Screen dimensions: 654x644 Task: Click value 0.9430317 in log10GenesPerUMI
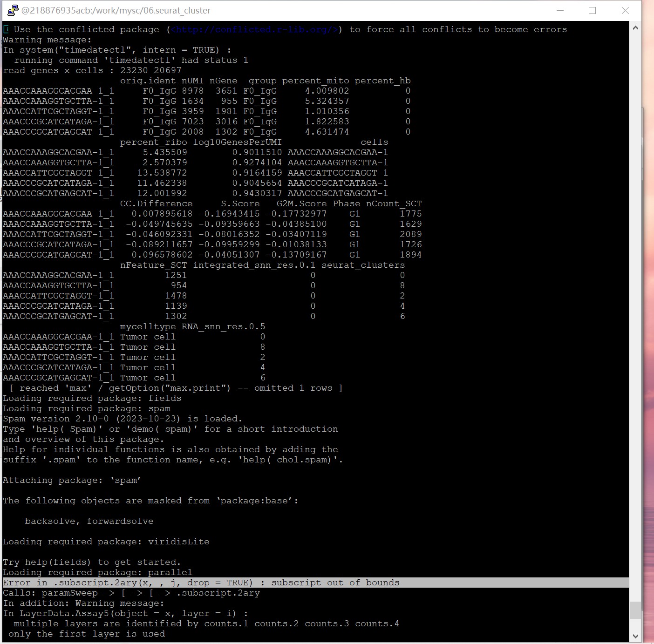257,193
